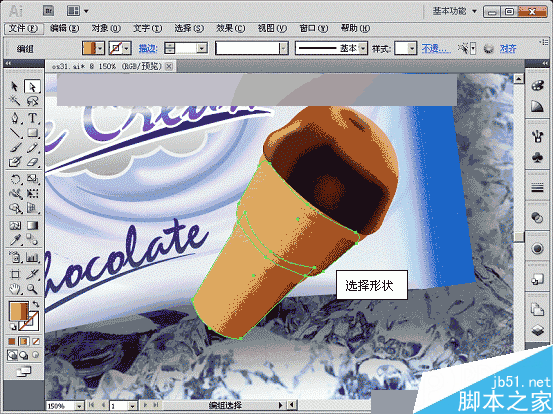Enable Draw Inside mode
Screen dimensions: 553x414
pos(36,355)
